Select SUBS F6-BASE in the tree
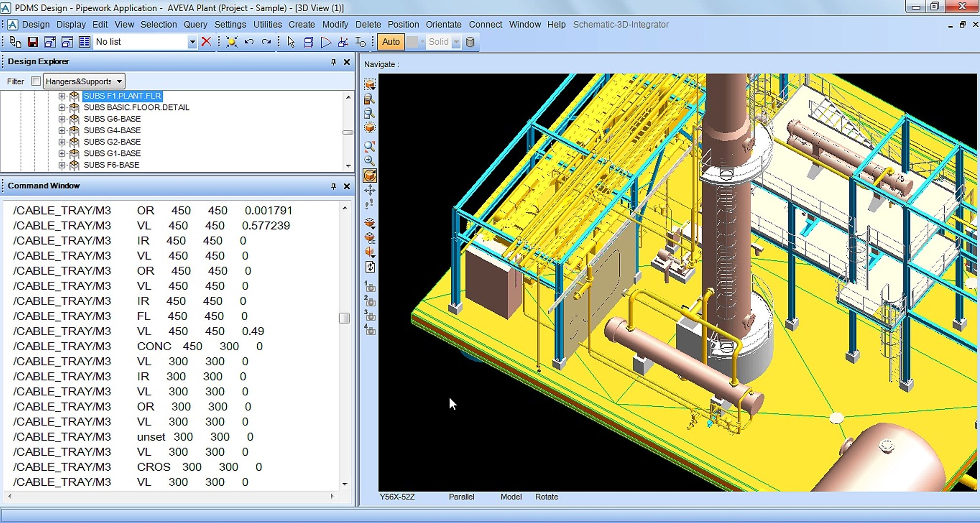Image resolution: width=980 pixels, height=523 pixels. [111, 165]
